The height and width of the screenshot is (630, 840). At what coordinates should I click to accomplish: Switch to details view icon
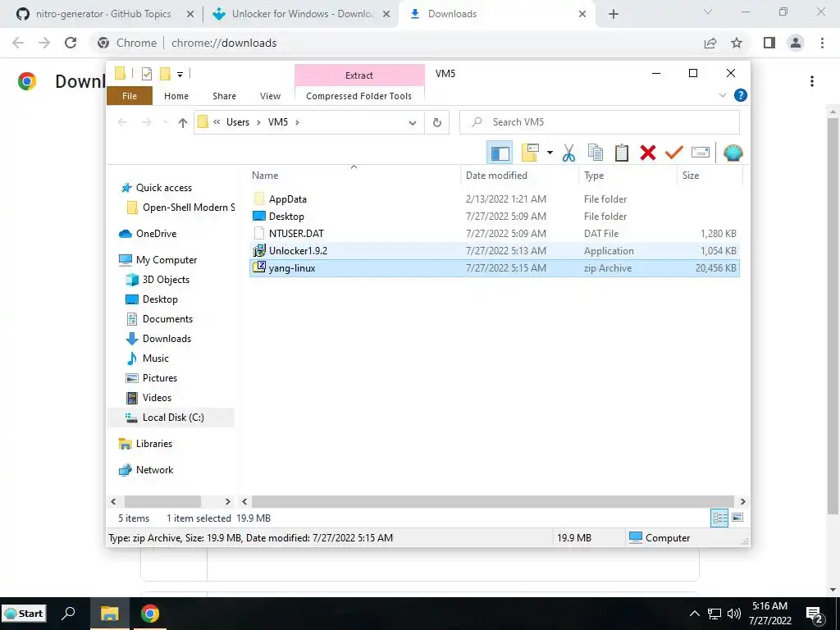click(x=719, y=518)
